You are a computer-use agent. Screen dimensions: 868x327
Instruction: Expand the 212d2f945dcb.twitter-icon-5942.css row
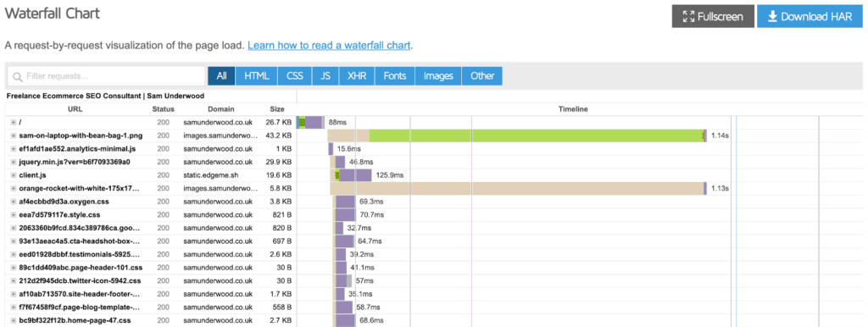click(x=14, y=280)
